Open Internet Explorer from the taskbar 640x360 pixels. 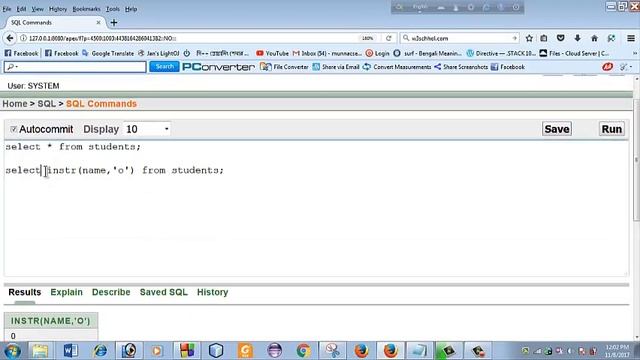pyautogui.click(x=100, y=351)
